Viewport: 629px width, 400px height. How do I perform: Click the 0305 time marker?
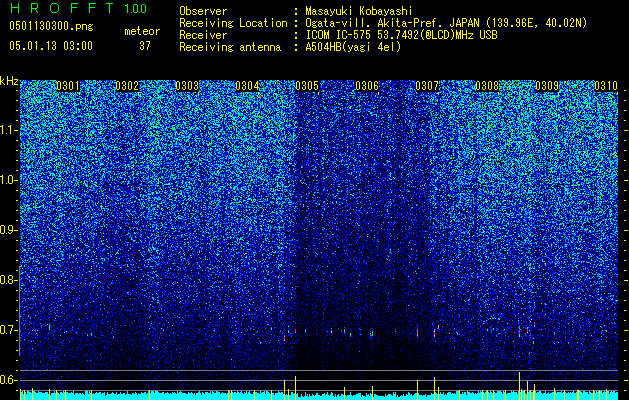point(307,86)
